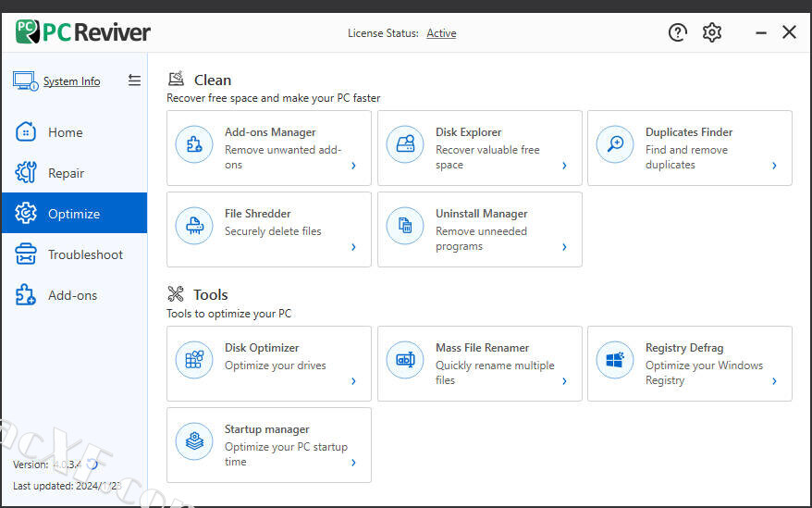Expand the Startup manager chevron arrow

[353, 463]
